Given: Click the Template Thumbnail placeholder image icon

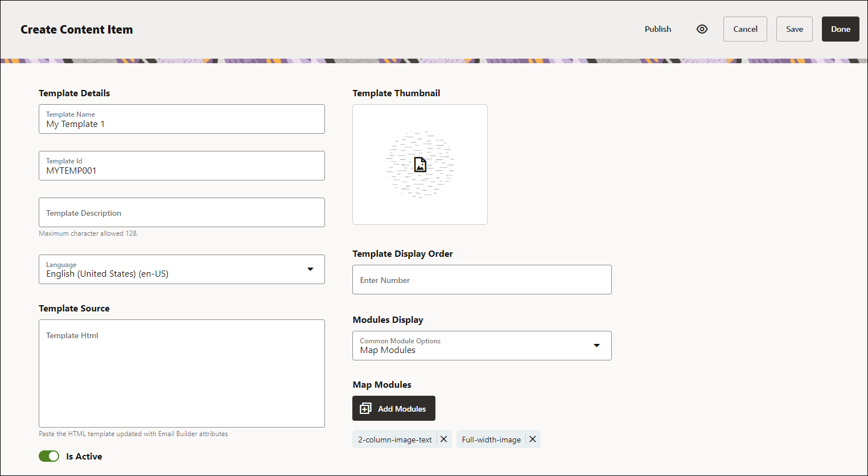Looking at the screenshot, I should tap(419, 165).
